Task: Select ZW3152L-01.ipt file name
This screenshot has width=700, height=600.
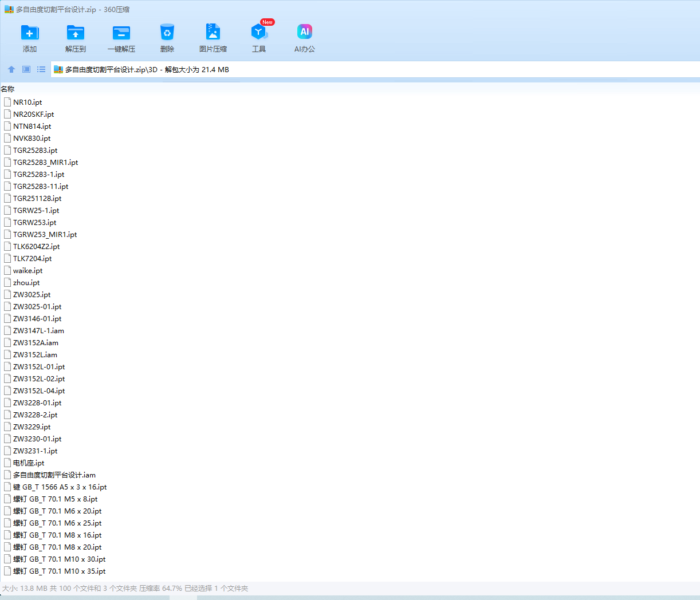Action: point(39,366)
